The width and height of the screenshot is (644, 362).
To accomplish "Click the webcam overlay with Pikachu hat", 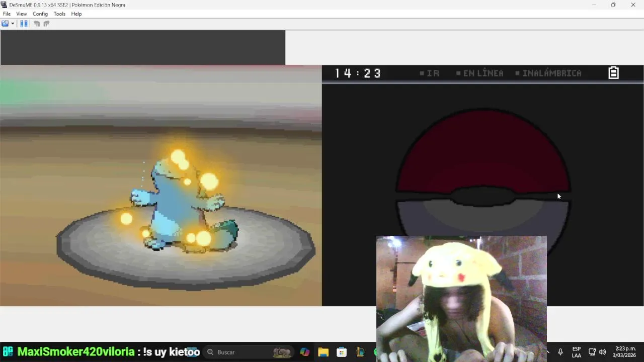I will [461, 299].
